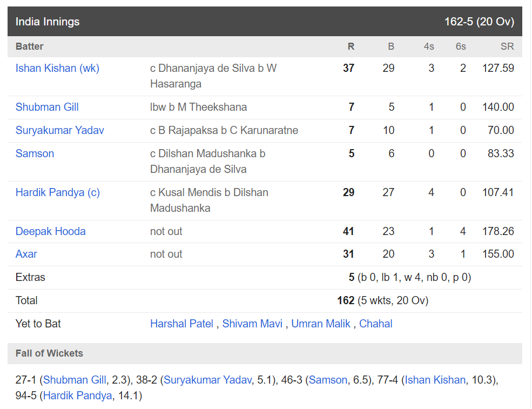Click the SR column header
This screenshot has height=409, width=532.
[507, 46]
